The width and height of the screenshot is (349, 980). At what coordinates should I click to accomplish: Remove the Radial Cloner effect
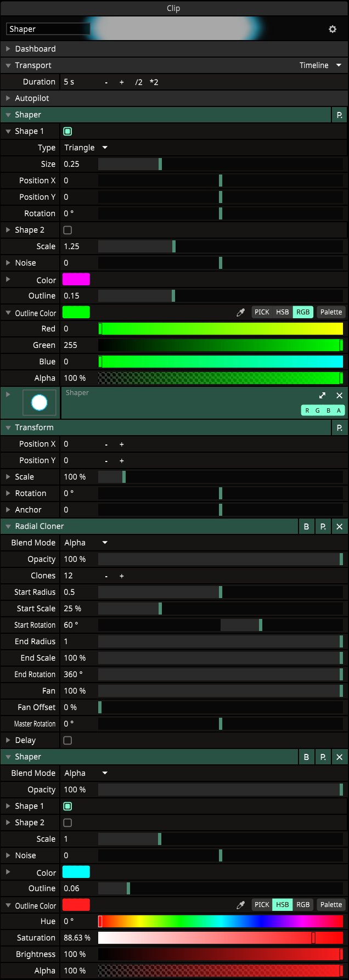coord(339,526)
